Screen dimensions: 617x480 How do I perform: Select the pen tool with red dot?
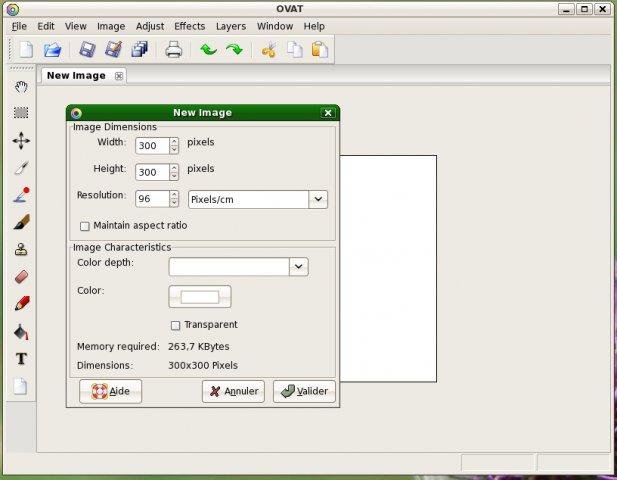point(21,195)
